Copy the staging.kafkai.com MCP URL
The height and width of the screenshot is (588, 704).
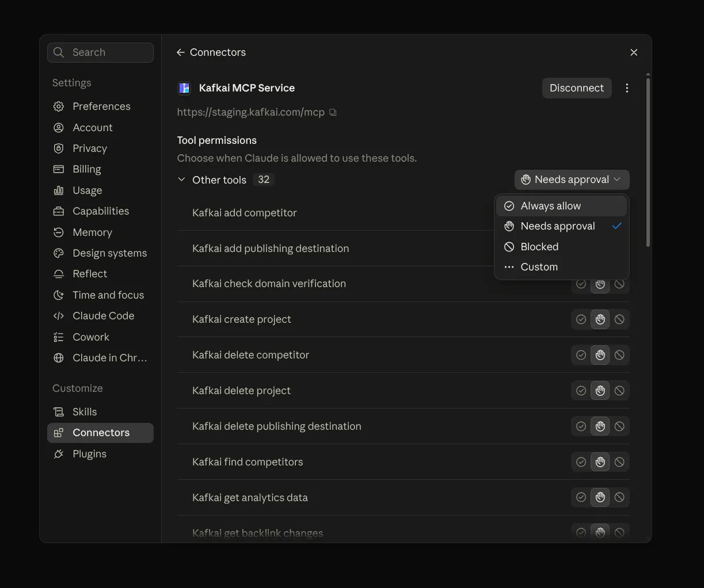[333, 113]
